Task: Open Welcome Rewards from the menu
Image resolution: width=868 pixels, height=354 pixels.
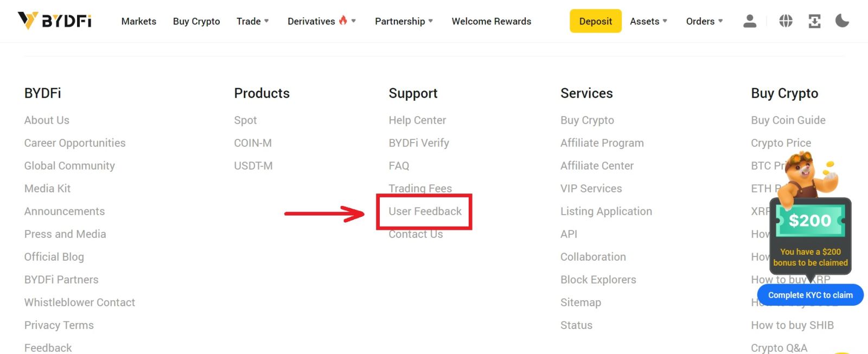Action: pos(492,21)
